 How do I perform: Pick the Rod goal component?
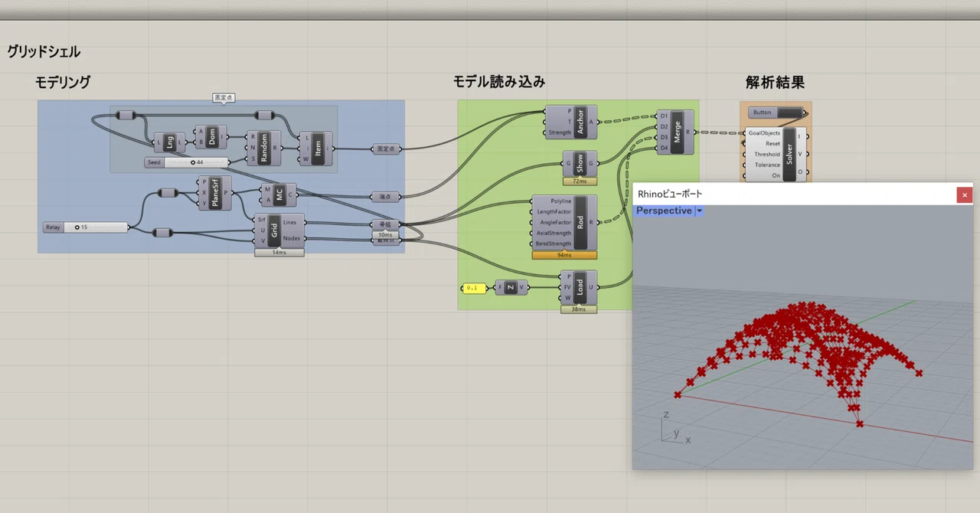pos(564,223)
